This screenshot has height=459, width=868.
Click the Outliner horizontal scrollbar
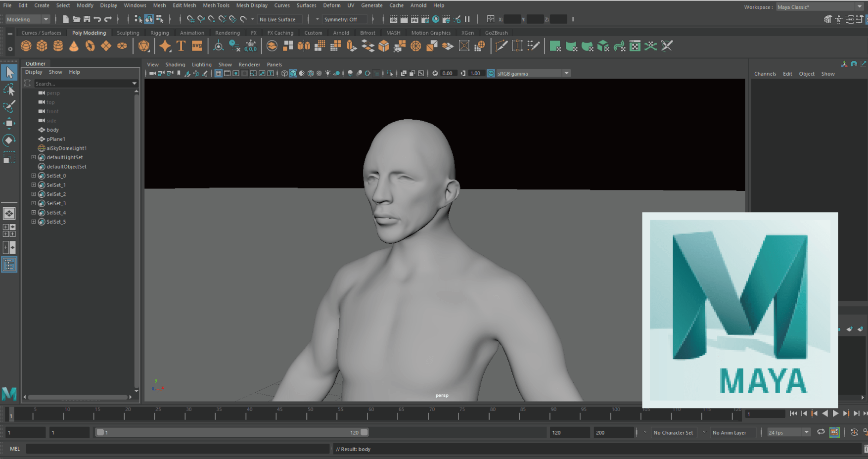pyautogui.click(x=78, y=397)
